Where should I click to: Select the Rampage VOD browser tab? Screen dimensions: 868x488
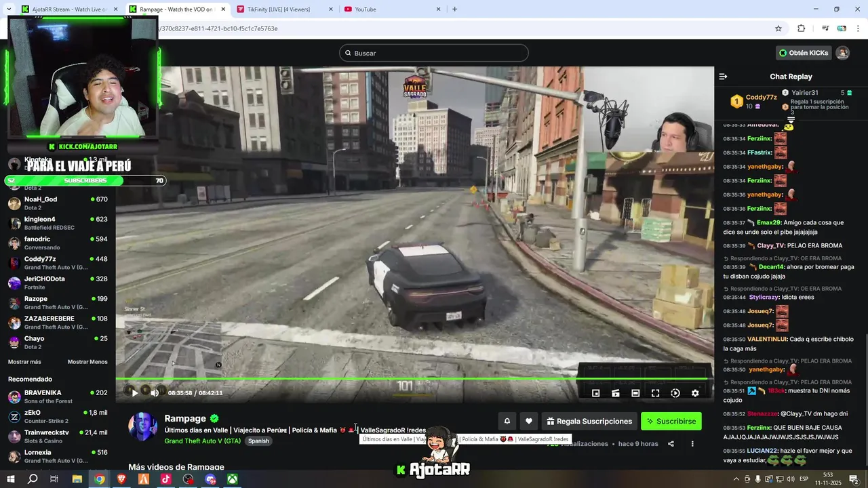pos(176,9)
